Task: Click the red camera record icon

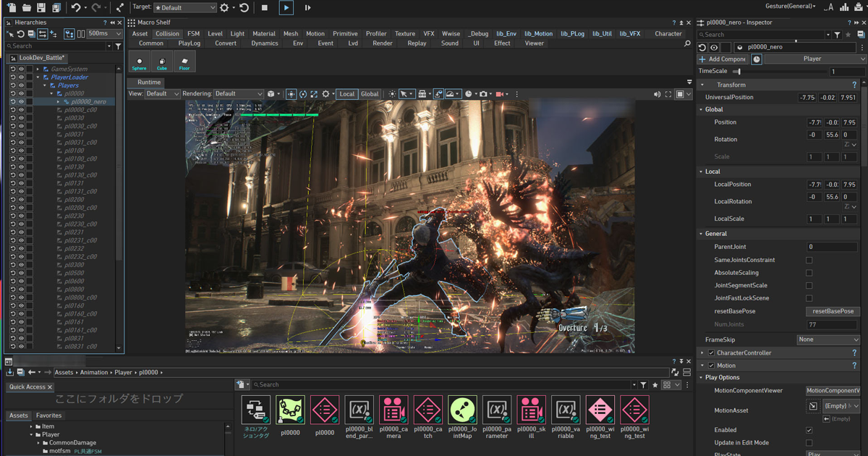Action: [x=500, y=94]
